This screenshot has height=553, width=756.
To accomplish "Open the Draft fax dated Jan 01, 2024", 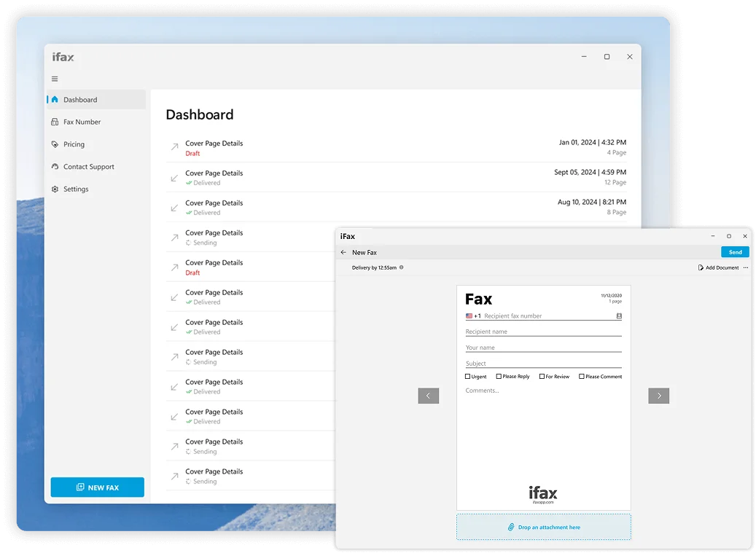I will pos(397,147).
